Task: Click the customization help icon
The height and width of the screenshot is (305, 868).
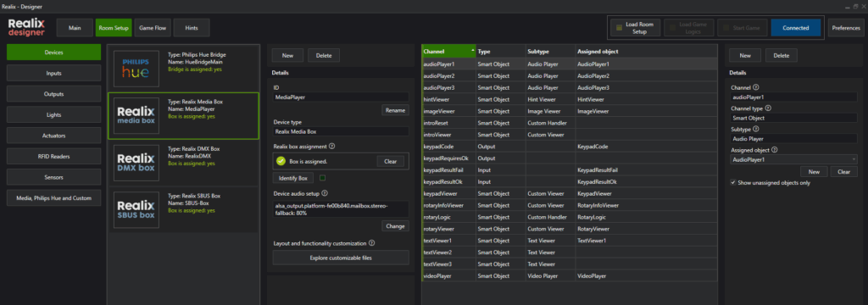Action: 371,242
